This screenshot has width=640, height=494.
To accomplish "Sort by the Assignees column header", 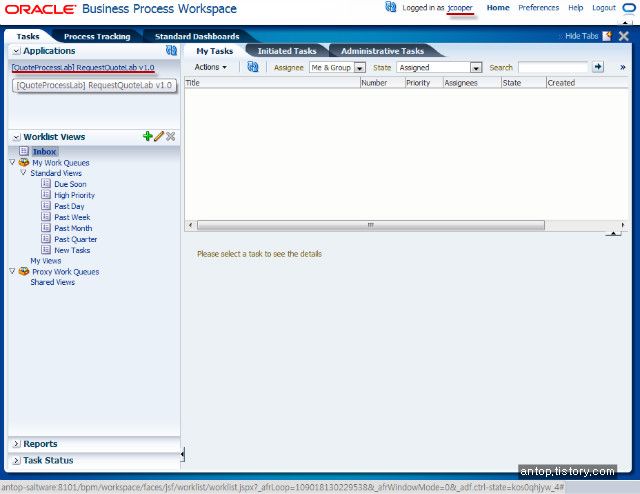I will [472, 83].
